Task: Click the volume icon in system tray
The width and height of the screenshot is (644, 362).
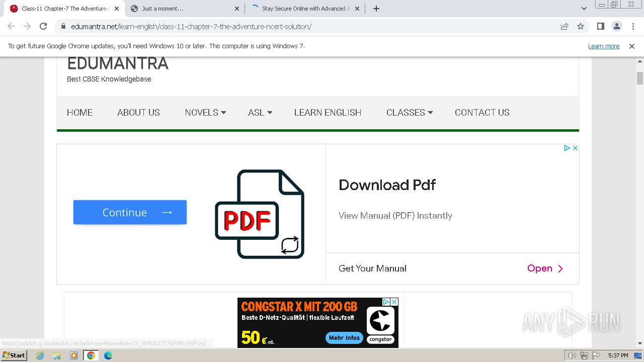Action: point(572,355)
